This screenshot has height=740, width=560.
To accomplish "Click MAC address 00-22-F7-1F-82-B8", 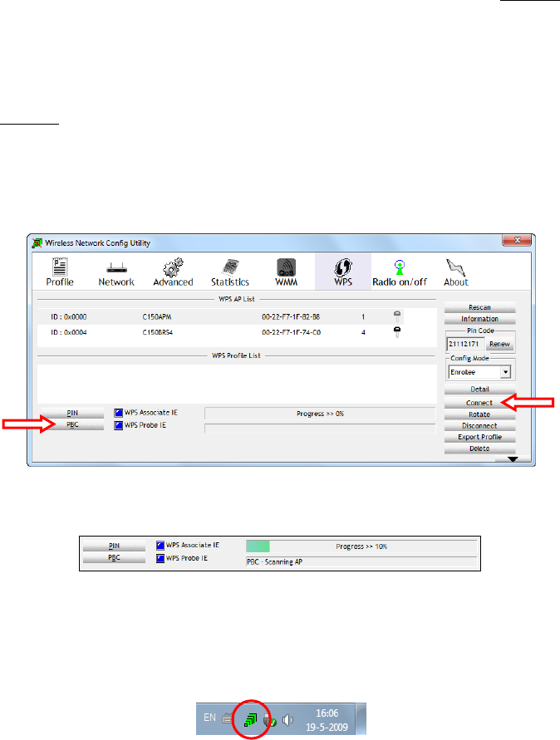I will click(291, 316).
